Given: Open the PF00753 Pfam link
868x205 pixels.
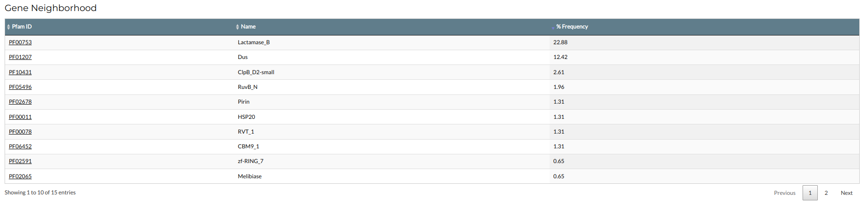Looking at the screenshot, I should pos(20,42).
